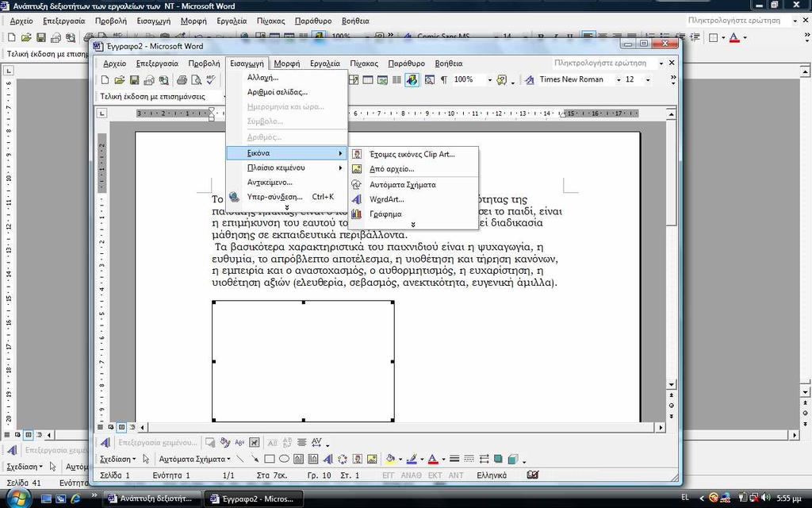Click the spelling status icon in status bar
Viewport: 812px width, 508px height.
click(532, 475)
